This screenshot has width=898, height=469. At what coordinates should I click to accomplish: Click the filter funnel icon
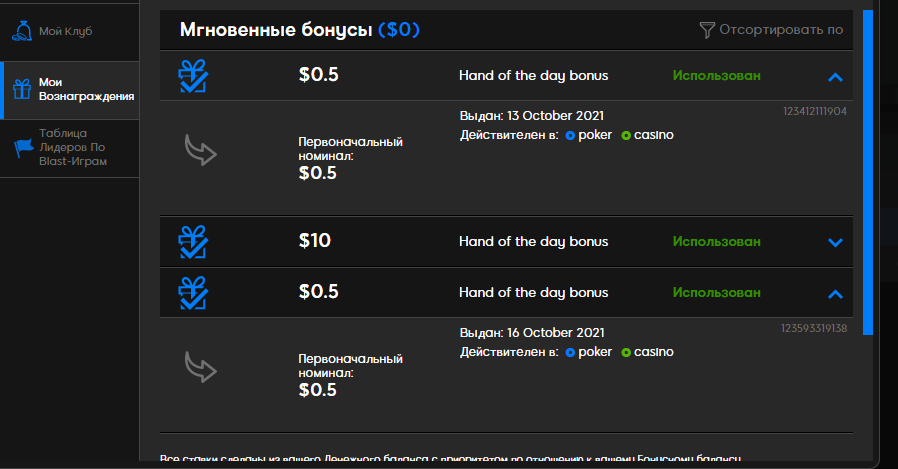click(x=707, y=30)
